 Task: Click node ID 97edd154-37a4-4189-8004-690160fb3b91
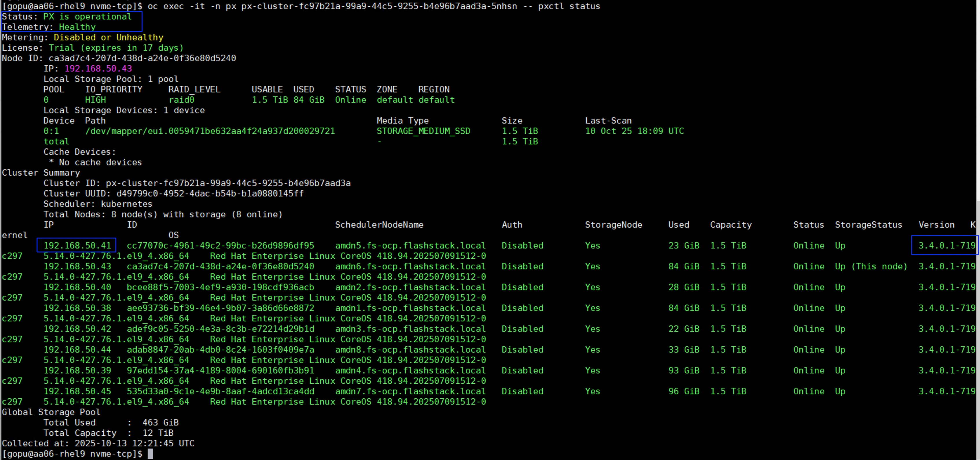pos(220,370)
